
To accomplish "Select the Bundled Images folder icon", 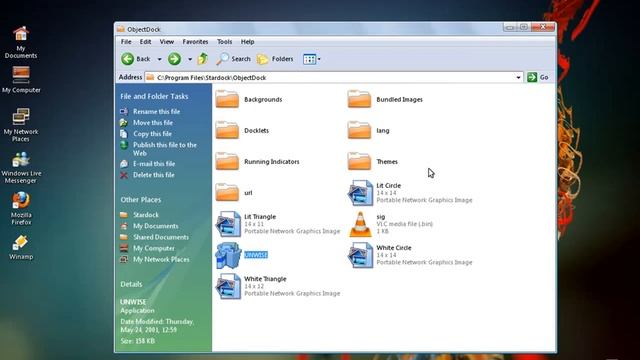I will 359,99.
